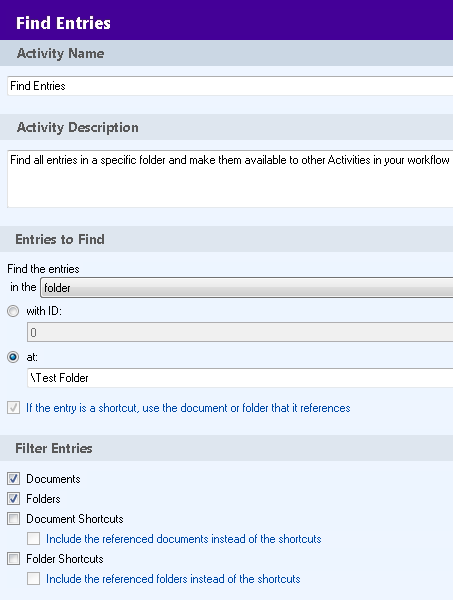This screenshot has height=600, width=453.
Task: Click the entry ID number field
Action: pyautogui.click(x=240, y=332)
